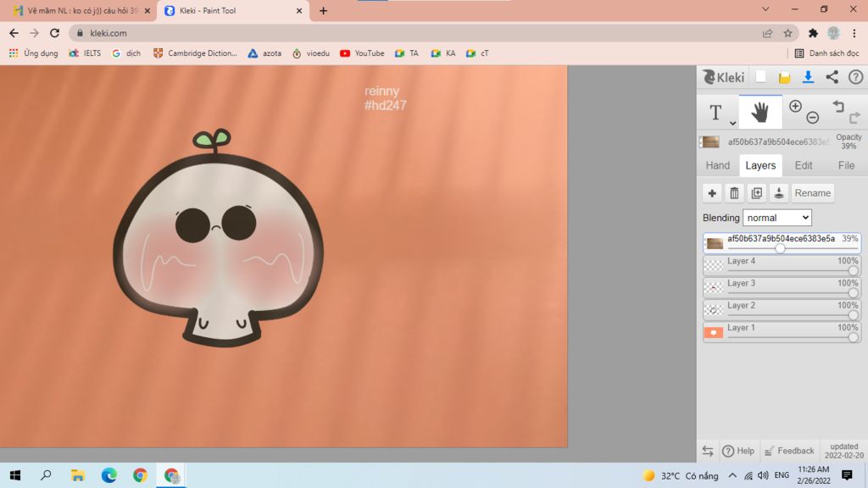The width and height of the screenshot is (868, 488).
Task: Download the image with the save icon
Action: (x=808, y=77)
